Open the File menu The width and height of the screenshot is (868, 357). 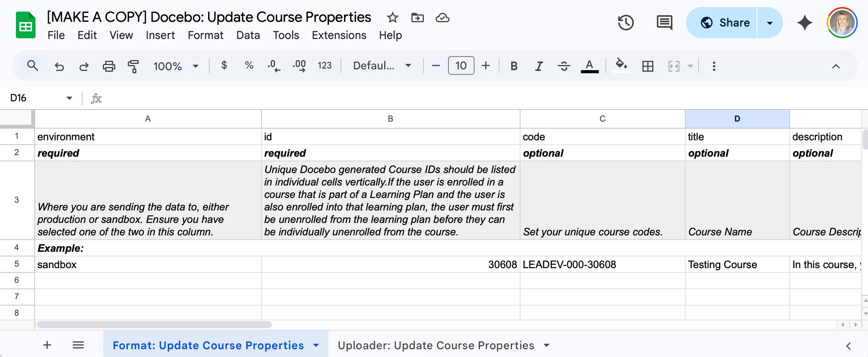pyautogui.click(x=56, y=35)
